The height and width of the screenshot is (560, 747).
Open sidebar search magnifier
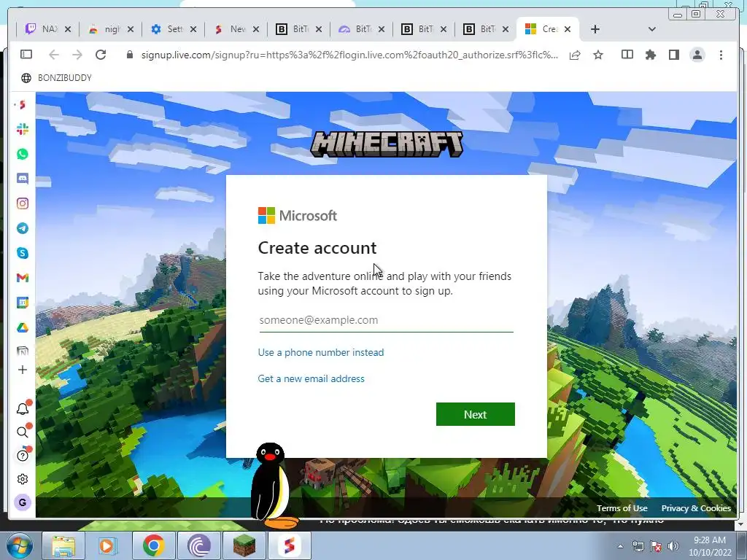(23, 432)
